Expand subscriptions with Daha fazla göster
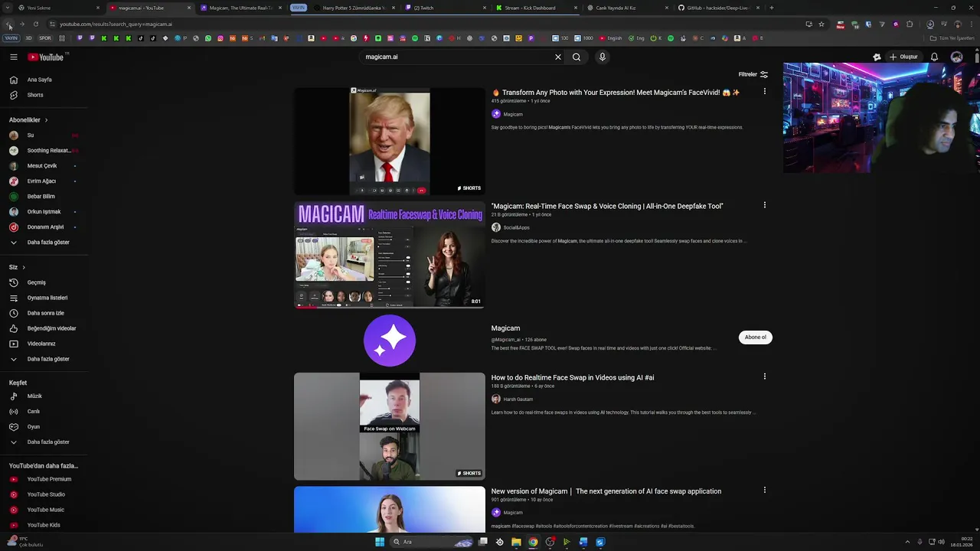Screen dimensions: 980x551 tap(48, 243)
